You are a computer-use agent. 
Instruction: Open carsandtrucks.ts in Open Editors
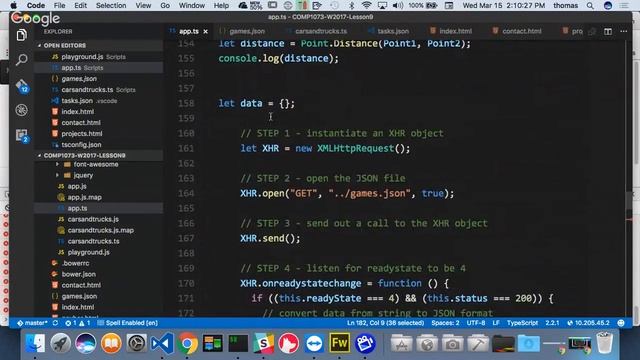point(99,90)
